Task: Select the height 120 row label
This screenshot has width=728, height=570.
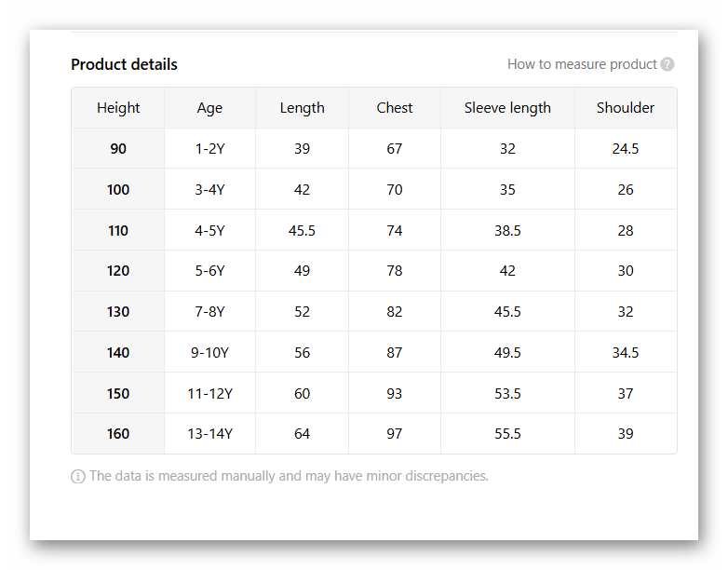Action: 118,271
